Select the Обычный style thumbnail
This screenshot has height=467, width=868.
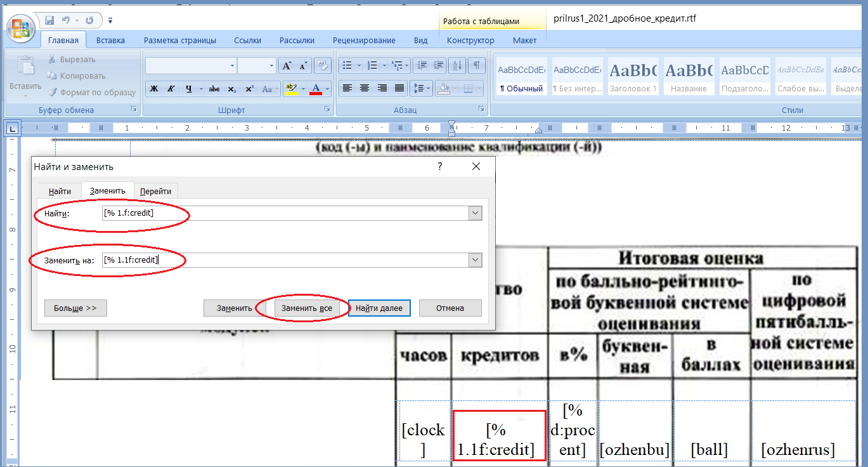[x=521, y=77]
